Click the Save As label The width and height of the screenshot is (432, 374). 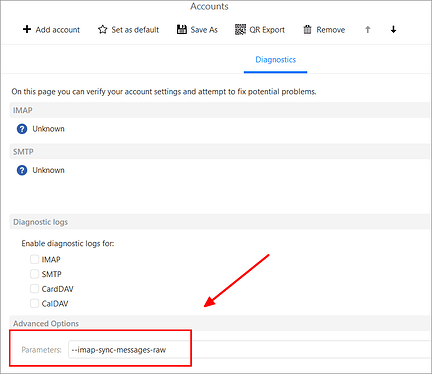click(x=204, y=30)
